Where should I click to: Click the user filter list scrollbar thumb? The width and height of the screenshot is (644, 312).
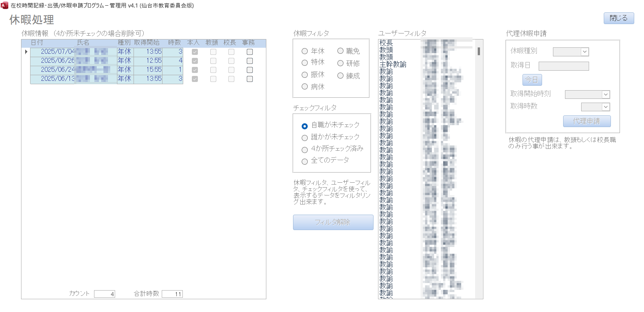[x=478, y=51]
